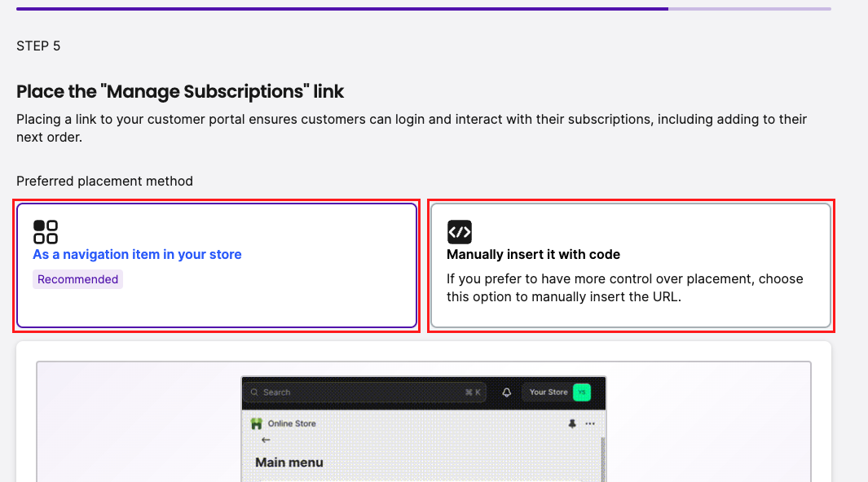Click the green Online Store icon
Screen dimensions: 868x482
click(x=258, y=423)
